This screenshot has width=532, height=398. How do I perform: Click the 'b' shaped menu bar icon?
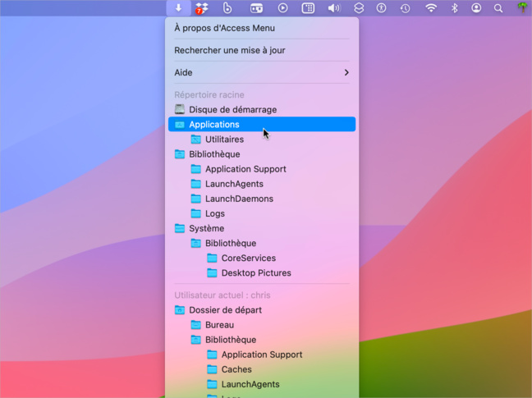pos(227,8)
